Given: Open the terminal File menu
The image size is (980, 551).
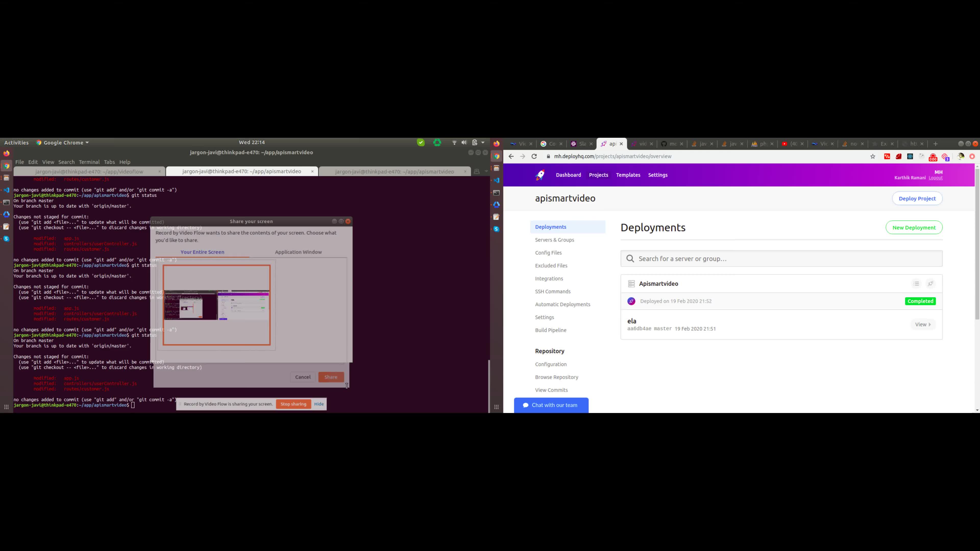Looking at the screenshot, I should [19, 162].
